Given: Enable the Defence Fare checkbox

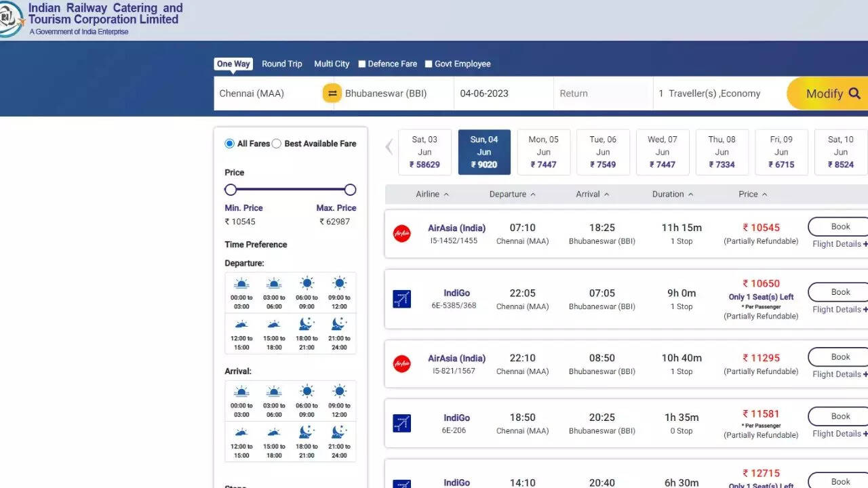Looking at the screenshot, I should pyautogui.click(x=362, y=64).
